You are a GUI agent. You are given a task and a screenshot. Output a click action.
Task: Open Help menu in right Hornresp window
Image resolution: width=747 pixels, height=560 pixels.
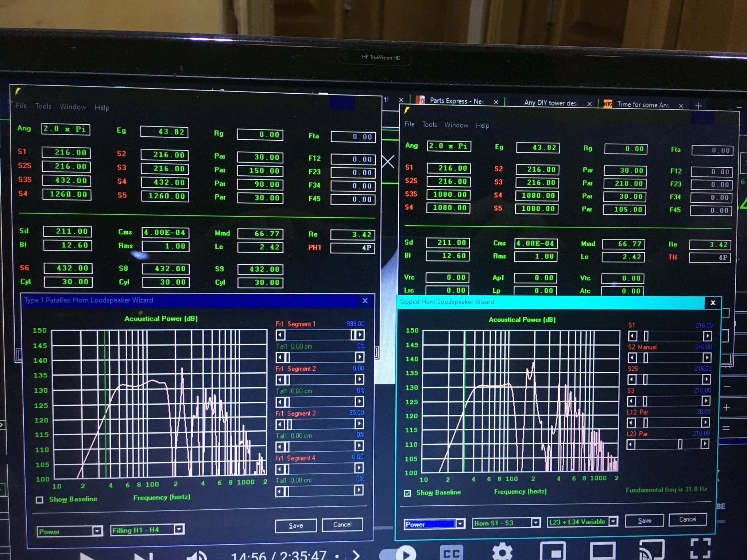(x=482, y=125)
